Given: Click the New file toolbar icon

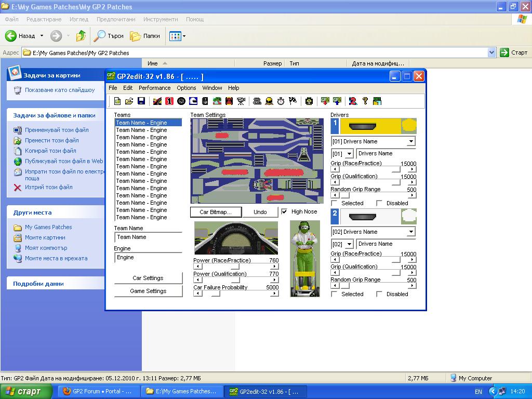Looking at the screenshot, I should pos(117,101).
